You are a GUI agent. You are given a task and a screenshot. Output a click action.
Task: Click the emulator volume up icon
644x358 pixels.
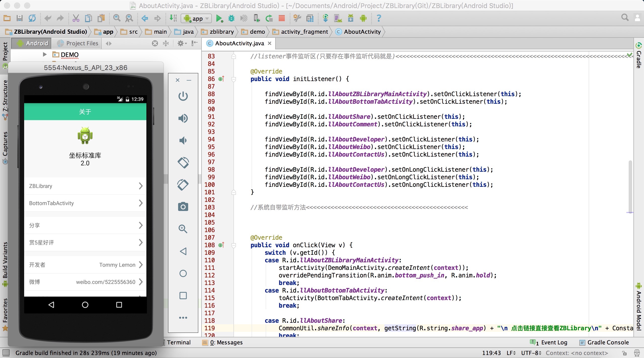tap(183, 118)
